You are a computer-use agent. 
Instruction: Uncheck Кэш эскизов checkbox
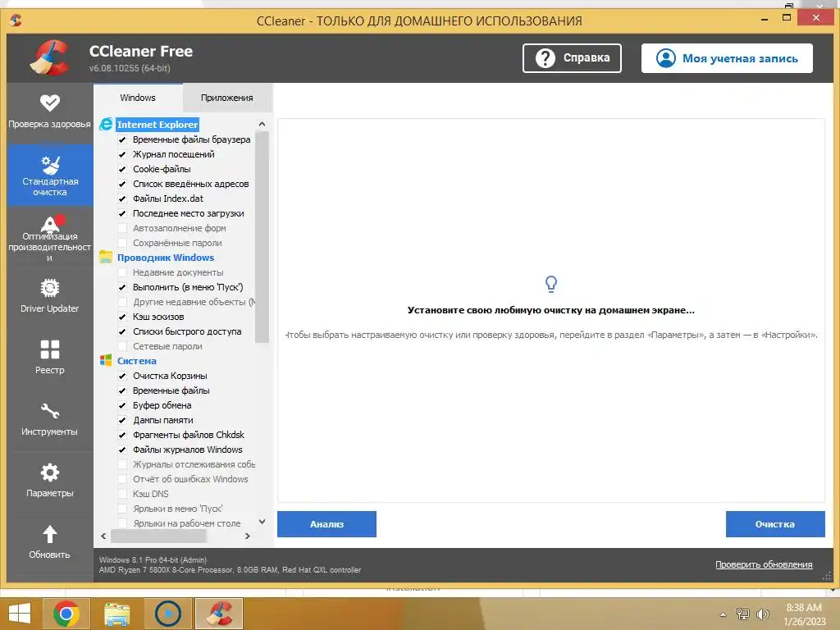pyautogui.click(x=122, y=317)
